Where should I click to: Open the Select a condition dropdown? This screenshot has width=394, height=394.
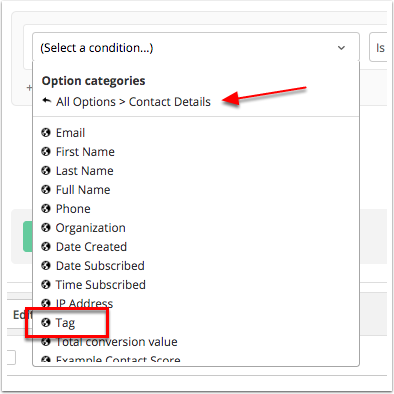pyautogui.click(x=196, y=47)
